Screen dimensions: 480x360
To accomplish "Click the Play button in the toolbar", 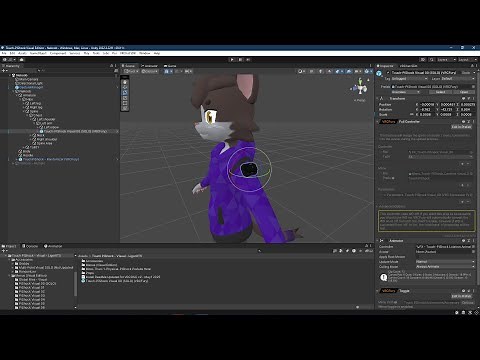I will point(232,60).
